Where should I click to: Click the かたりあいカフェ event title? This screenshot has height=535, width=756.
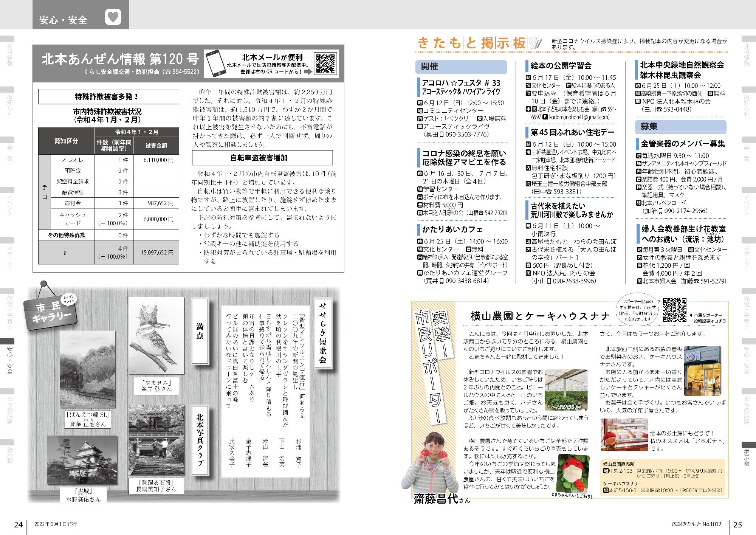452,229
